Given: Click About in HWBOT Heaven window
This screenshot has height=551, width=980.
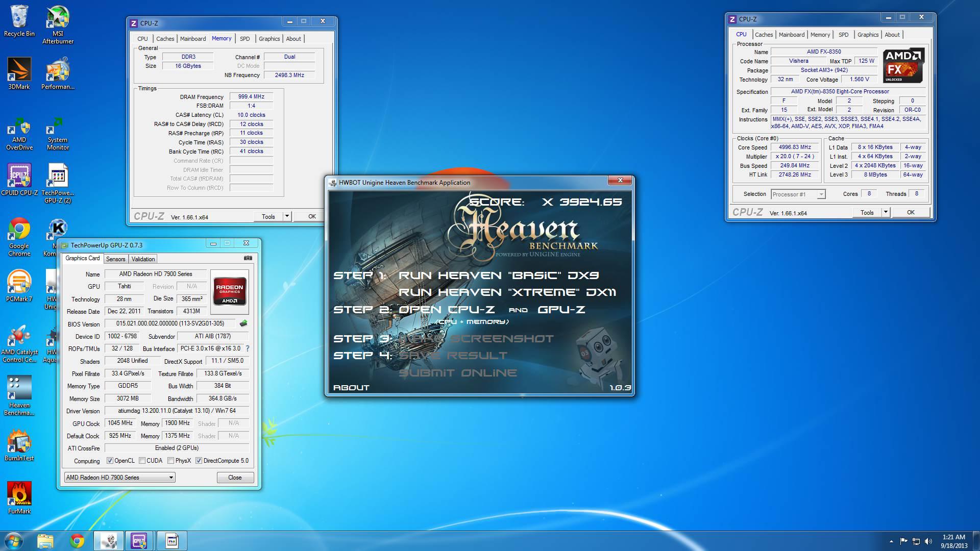Looking at the screenshot, I should 351,388.
